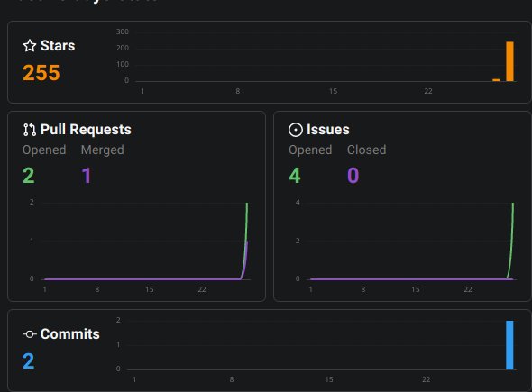This screenshot has height=392, width=532.
Task: Click the merged pull requests count 1
Action: point(87,176)
